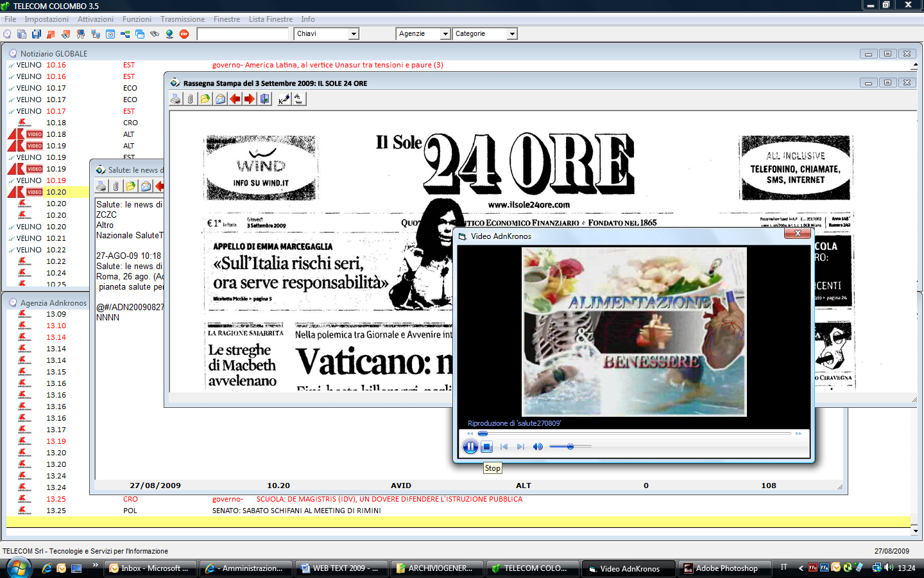This screenshot has height=578, width=924.
Task: Mute the video player volume
Action: pos(538,447)
